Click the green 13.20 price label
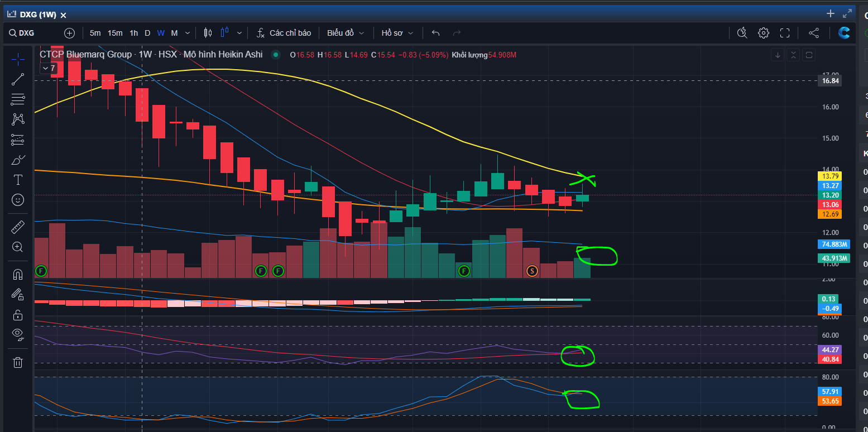 coord(829,195)
